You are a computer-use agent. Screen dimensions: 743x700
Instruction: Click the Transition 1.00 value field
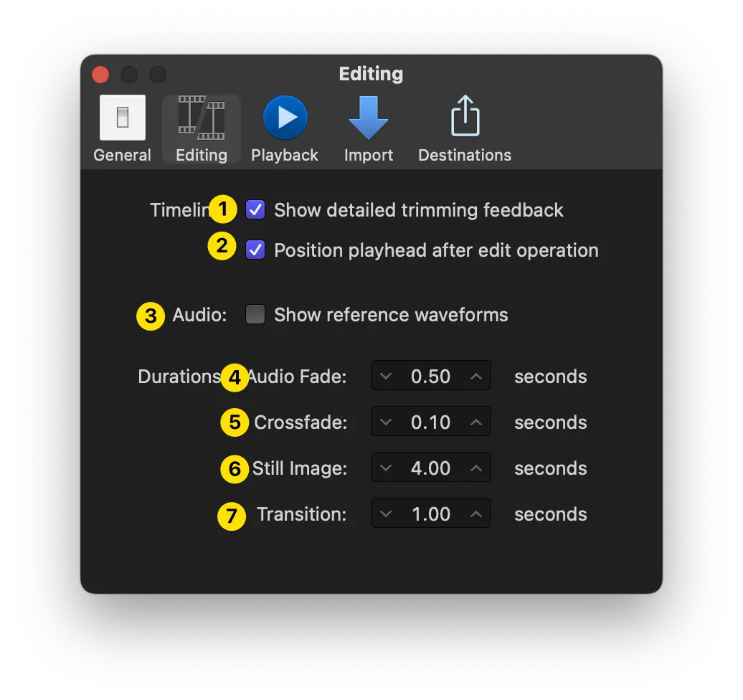click(x=431, y=514)
